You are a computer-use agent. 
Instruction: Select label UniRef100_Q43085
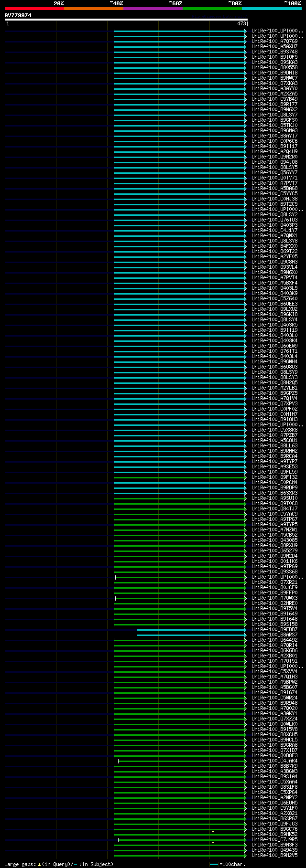click(274, 540)
